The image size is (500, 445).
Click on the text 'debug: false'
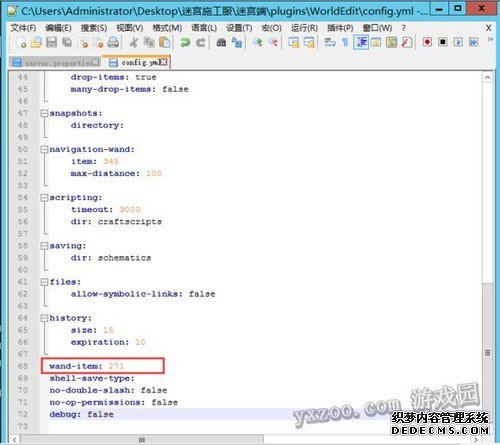(x=81, y=414)
